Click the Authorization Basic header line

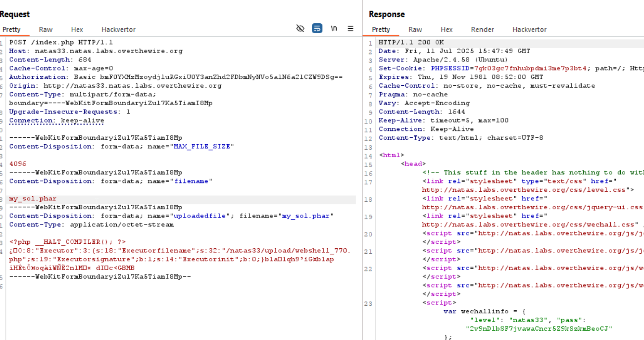click(176, 77)
